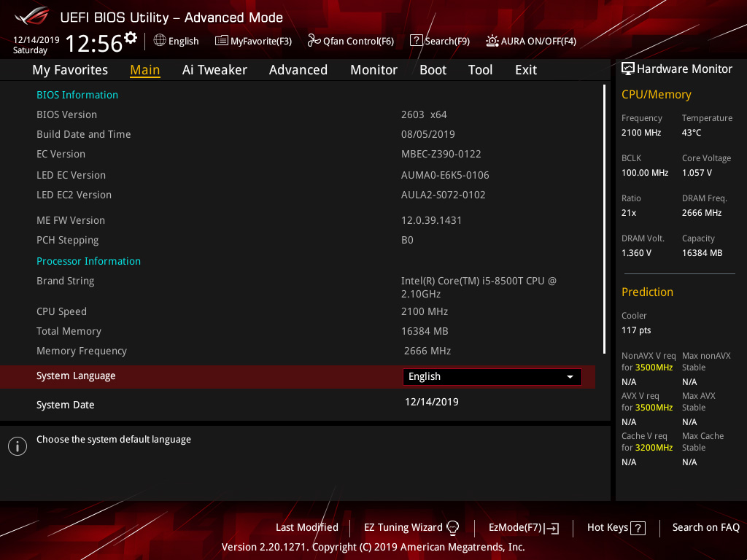Click the main panel vertical scrollbar
Viewport: 747px width, 560px height.
point(604,219)
